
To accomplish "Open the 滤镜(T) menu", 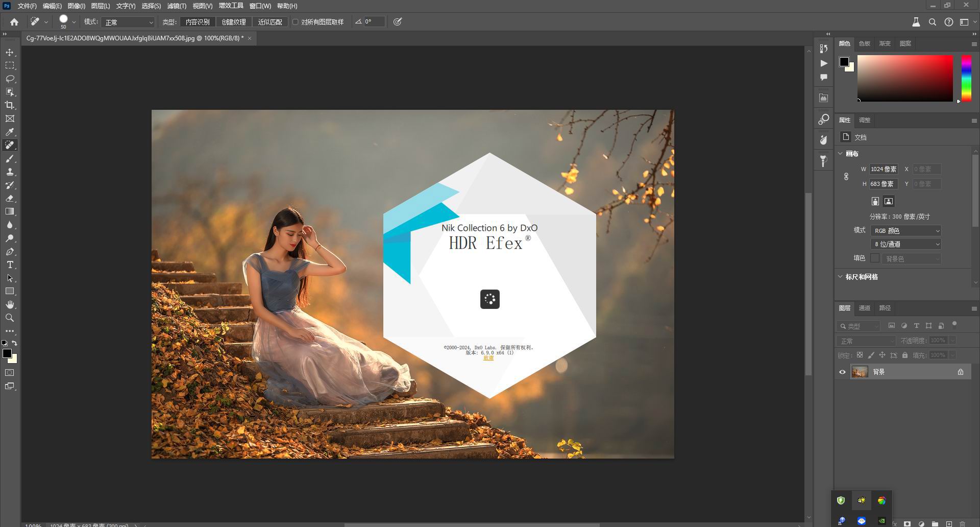I will 177,6.
